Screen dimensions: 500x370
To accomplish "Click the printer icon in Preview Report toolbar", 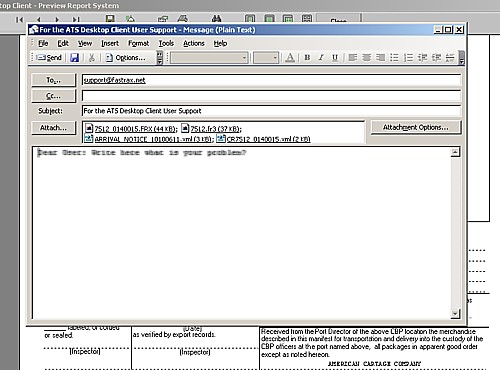I will [182, 19].
